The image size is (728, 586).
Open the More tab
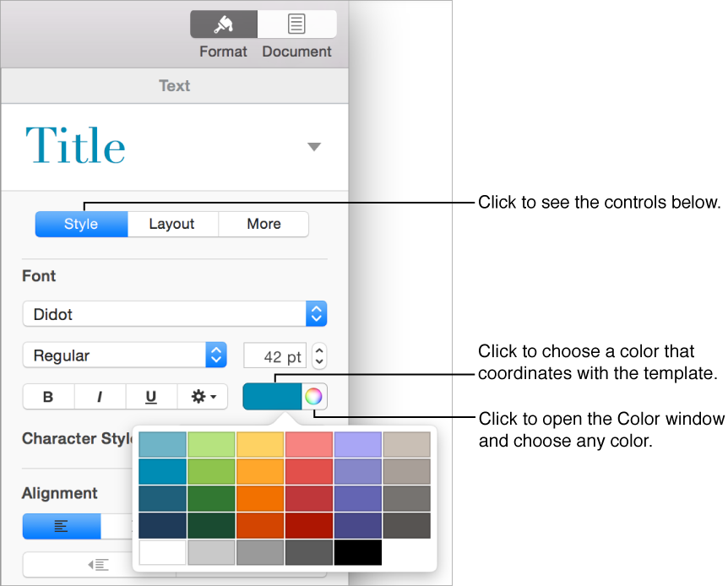coord(263,224)
